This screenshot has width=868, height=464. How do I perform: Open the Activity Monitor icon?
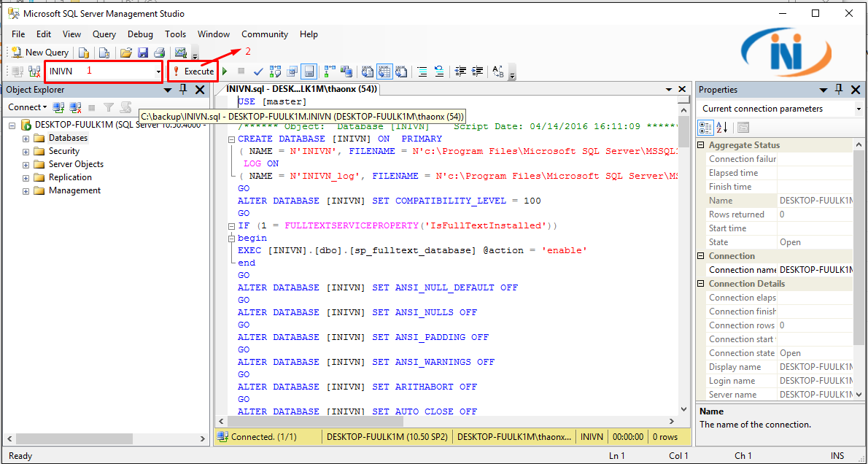coord(180,53)
